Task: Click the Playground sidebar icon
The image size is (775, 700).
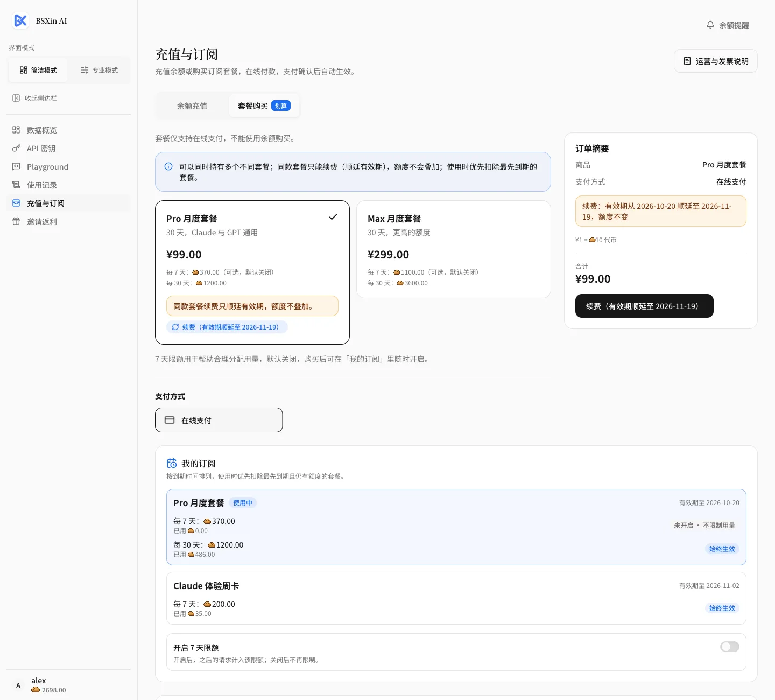Action: (x=16, y=166)
